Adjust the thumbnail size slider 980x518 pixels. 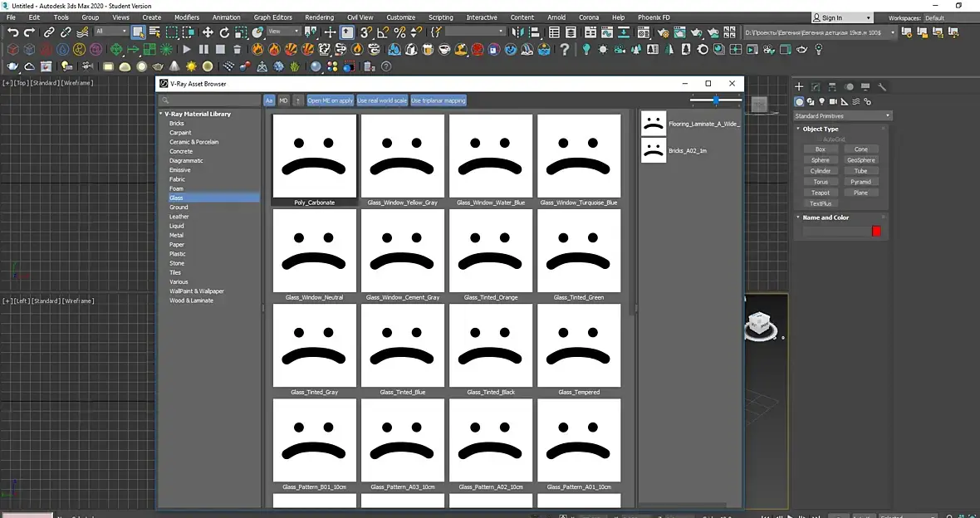(716, 100)
